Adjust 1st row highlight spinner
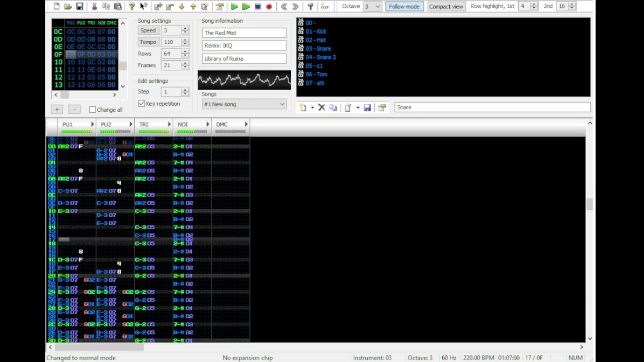 pyautogui.click(x=534, y=7)
